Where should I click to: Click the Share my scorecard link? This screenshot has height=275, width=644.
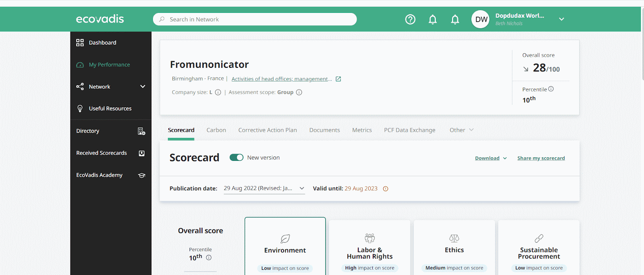[541, 158]
